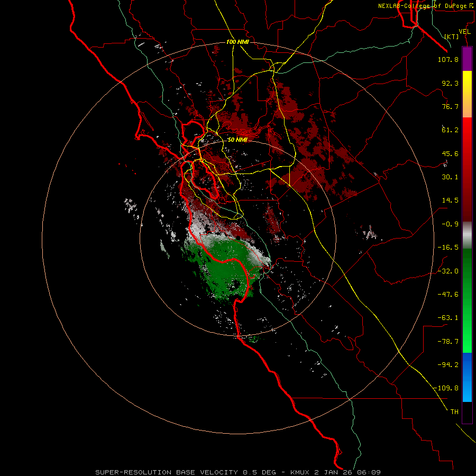The width and height of the screenshot is (476, 476).
Task: Click the grey segment of the velocity scale
Action: tap(467, 235)
